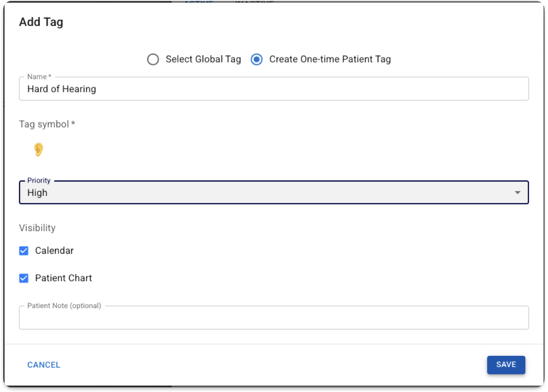Click the 'Patient Chart' checkbox label text
Image resolution: width=548 pixels, height=392 pixels.
pyautogui.click(x=63, y=278)
